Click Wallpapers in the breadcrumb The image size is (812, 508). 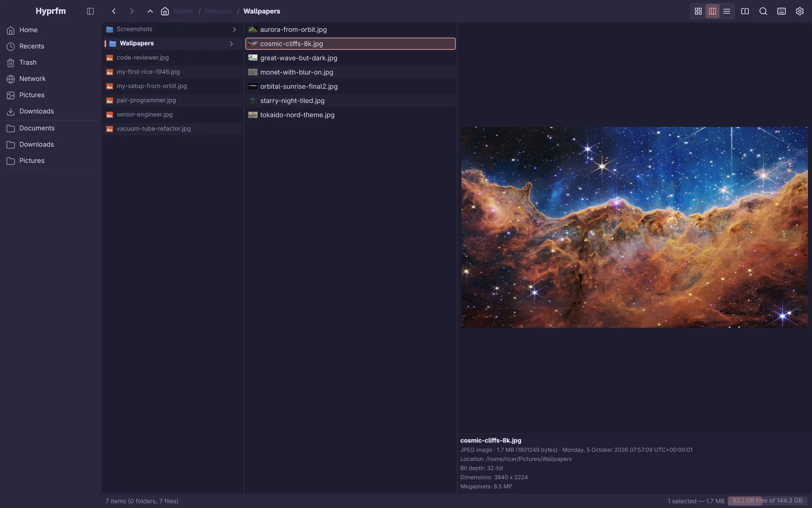pos(262,11)
